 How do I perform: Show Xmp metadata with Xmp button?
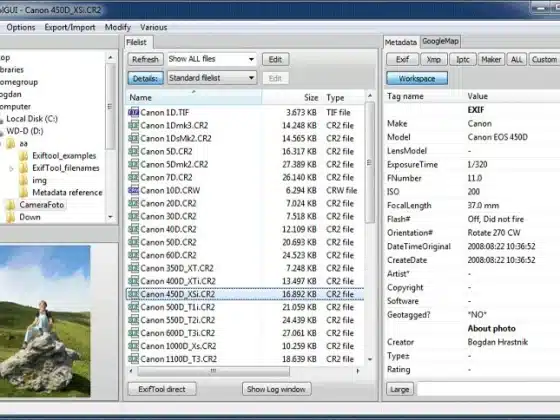click(x=434, y=59)
